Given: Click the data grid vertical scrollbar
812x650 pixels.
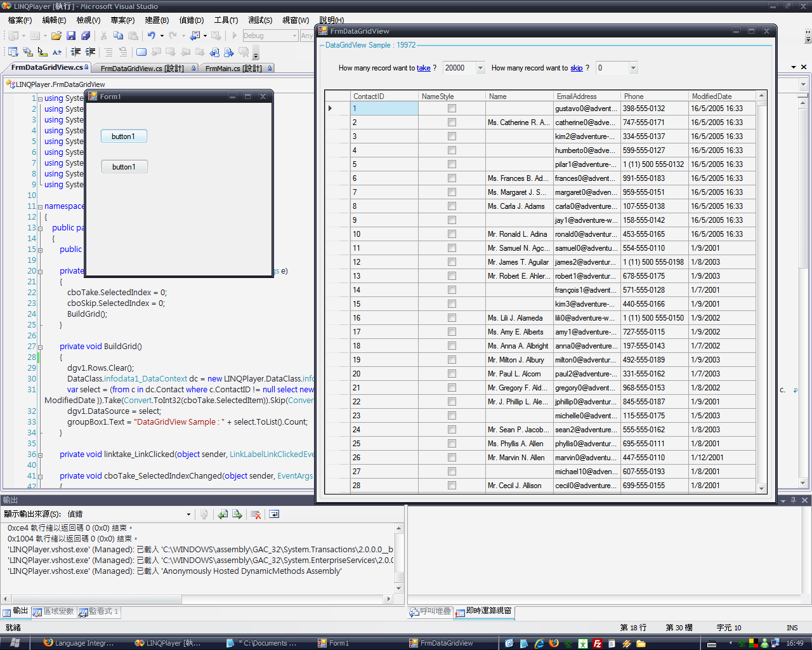Looking at the screenshot, I should (x=761, y=291).
